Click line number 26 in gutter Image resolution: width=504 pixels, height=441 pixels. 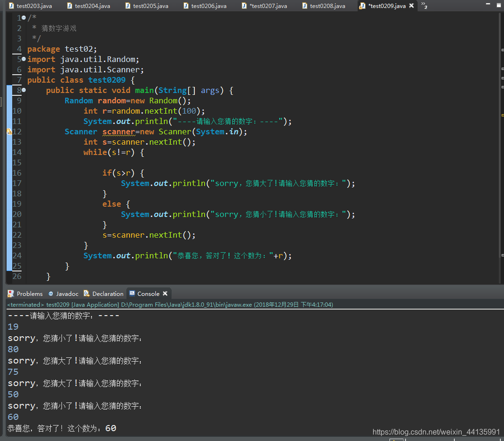point(17,276)
